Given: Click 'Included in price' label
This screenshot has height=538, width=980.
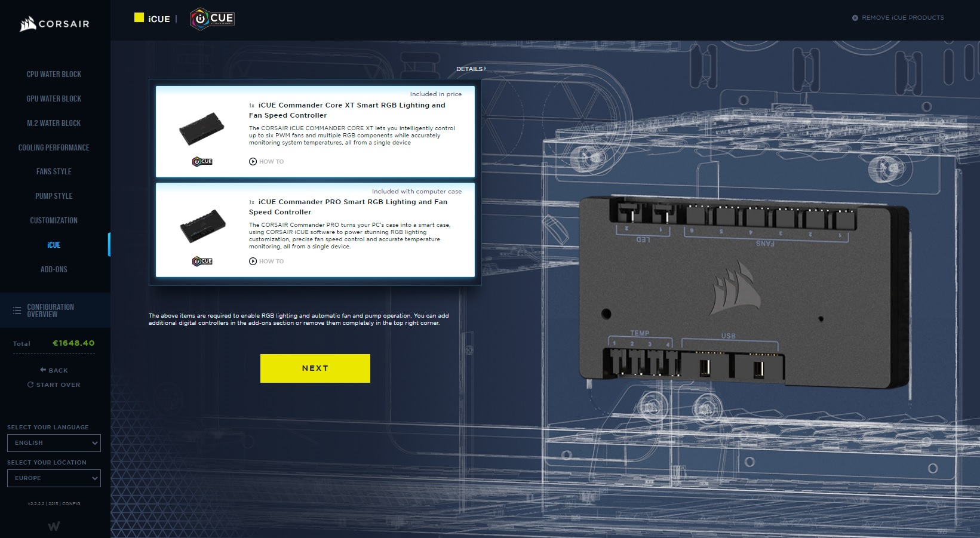Looking at the screenshot, I should click(x=435, y=94).
